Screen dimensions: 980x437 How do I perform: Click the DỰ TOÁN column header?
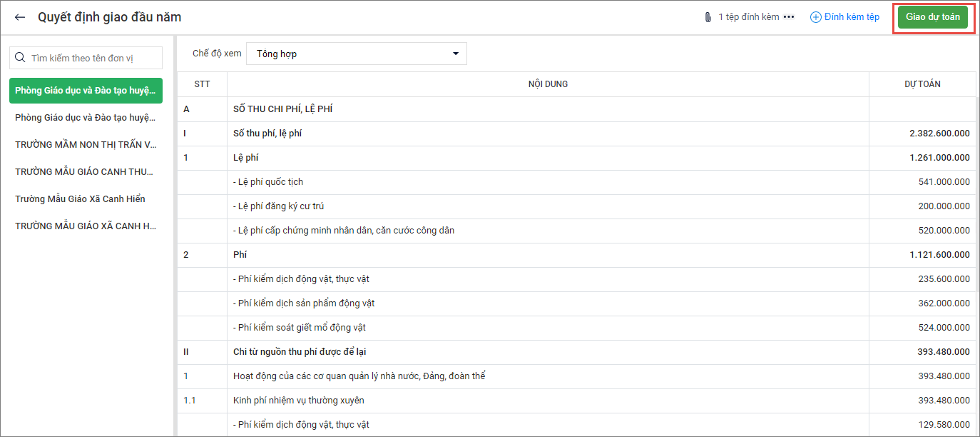922,84
